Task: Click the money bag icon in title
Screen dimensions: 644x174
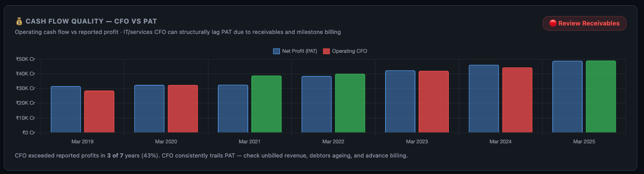Action: point(19,22)
